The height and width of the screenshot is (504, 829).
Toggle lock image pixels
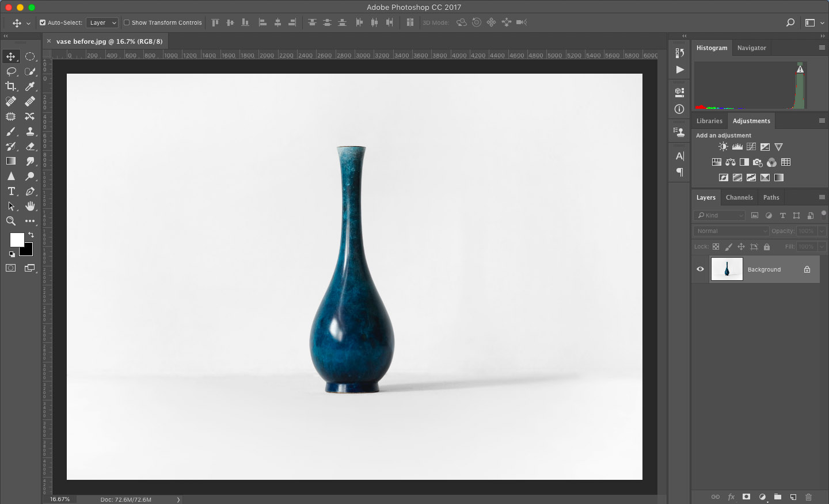click(x=728, y=247)
